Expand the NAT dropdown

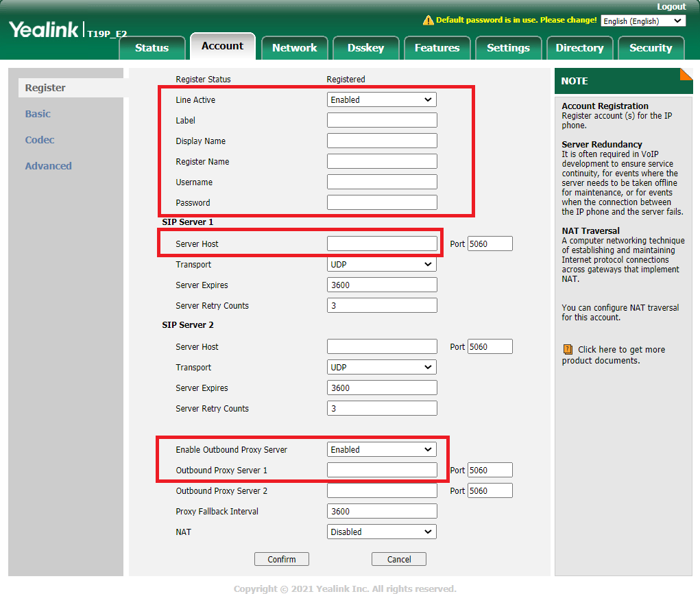[381, 532]
